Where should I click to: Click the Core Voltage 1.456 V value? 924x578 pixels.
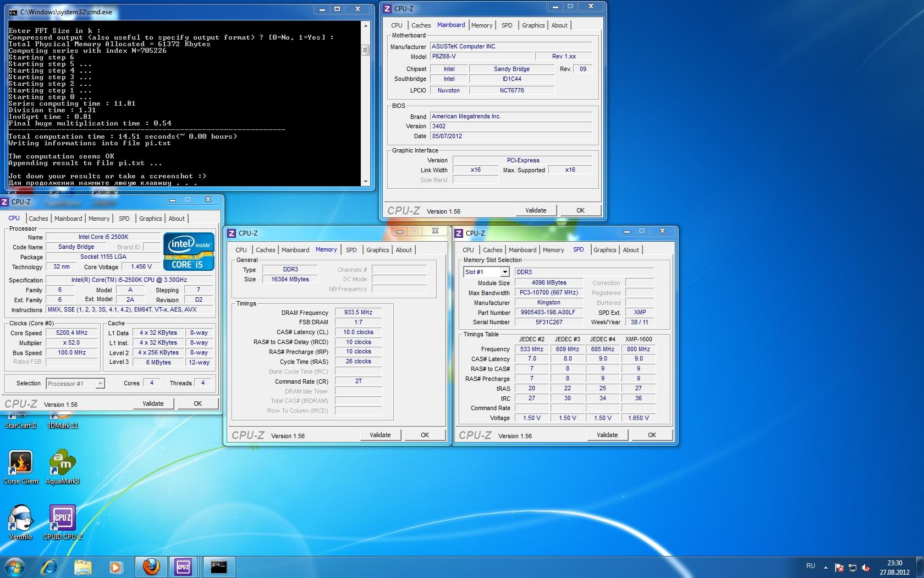coord(141,267)
